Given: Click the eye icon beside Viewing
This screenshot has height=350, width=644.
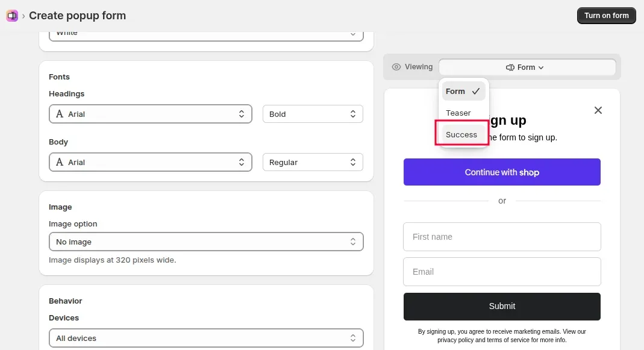Looking at the screenshot, I should (396, 67).
